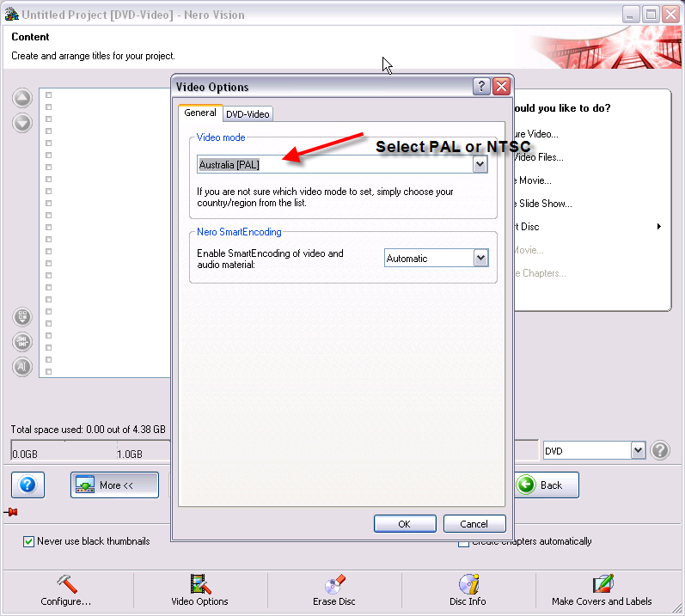Cancel the Video Options dialog
The image size is (685, 616).
tap(474, 523)
